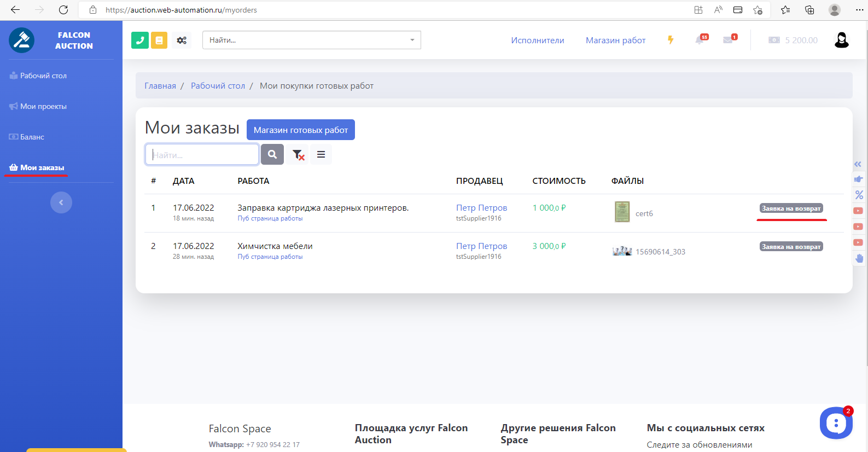Collapse the left sidebar with chevron
Screen dimensions: 868x452
click(x=61, y=202)
